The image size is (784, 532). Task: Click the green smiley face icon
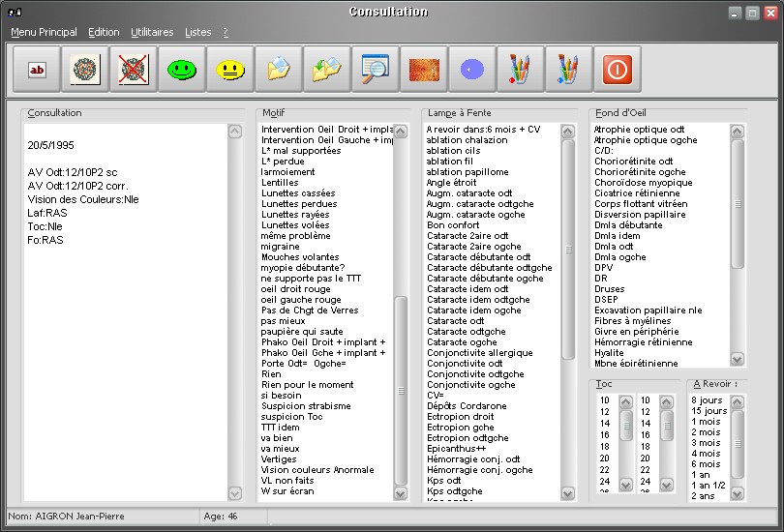pyautogui.click(x=182, y=70)
